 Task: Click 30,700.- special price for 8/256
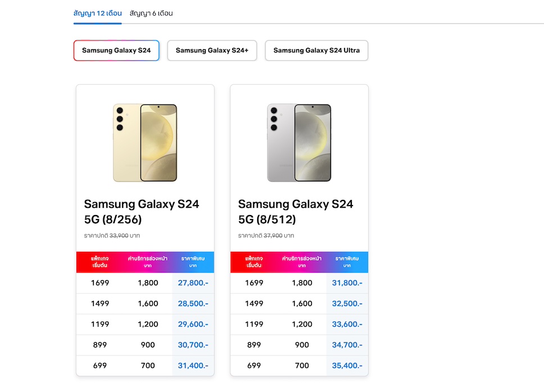[x=193, y=345]
